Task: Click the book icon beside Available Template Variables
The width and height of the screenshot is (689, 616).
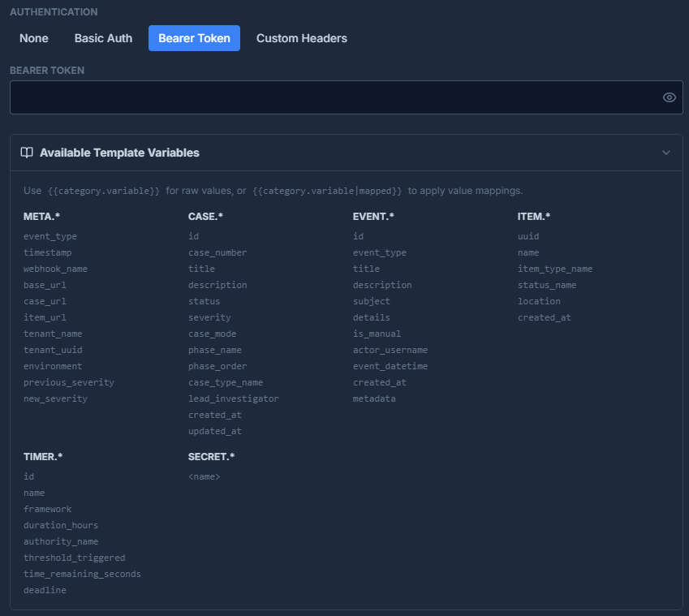Action: click(27, 153)
